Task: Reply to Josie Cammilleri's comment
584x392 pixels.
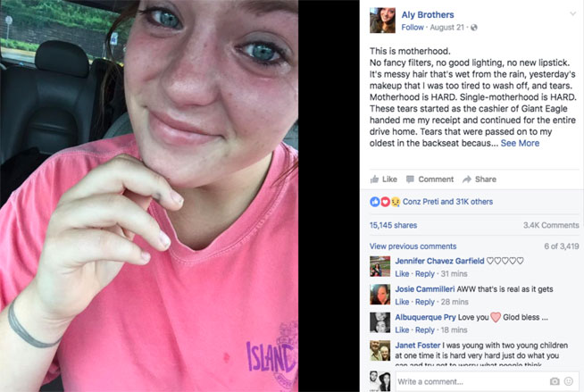Action: (x=424, y=302)
